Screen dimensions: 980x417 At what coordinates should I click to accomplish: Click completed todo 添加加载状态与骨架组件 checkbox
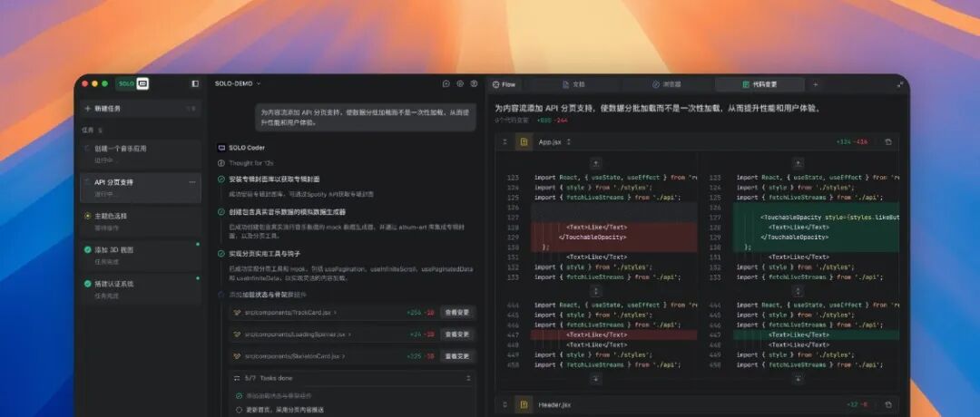pos(239,396)
